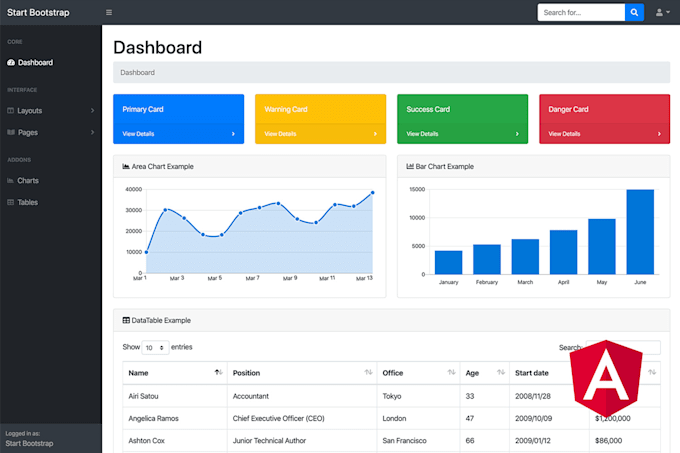
Task: Toggle the sidebar with the hamburger icon
Action: click(109, 12)
